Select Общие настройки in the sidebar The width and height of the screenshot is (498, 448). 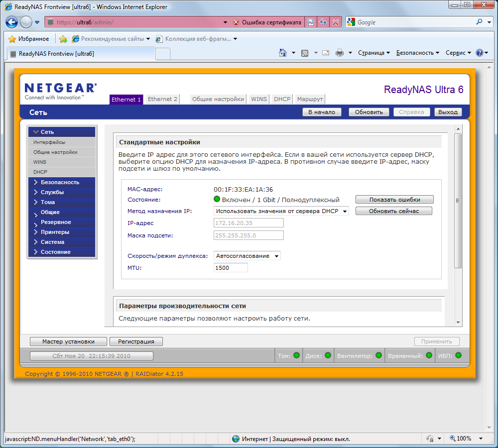[62, 152]
